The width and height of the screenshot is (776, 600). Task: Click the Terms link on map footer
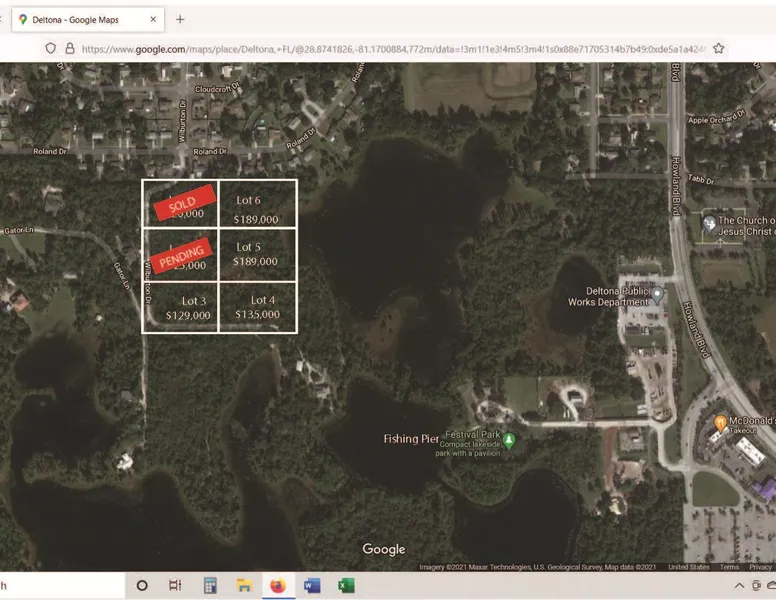[729, 567]
